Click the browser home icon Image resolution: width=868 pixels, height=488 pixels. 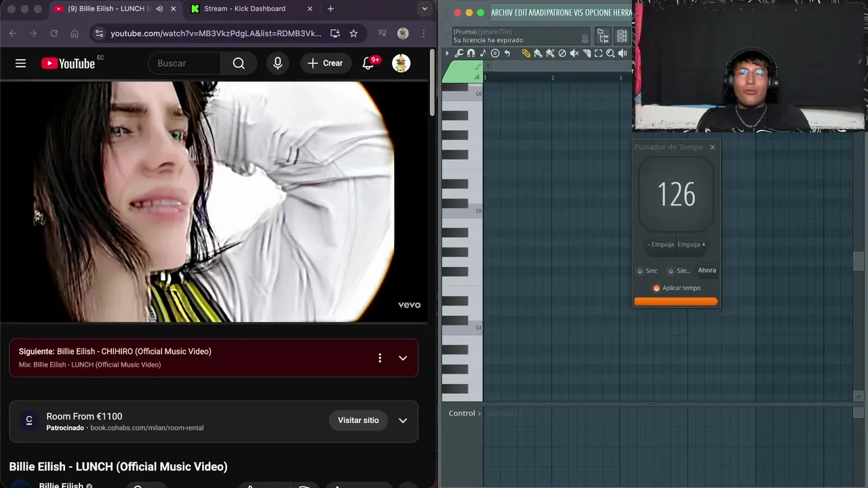tap(75, 33)
